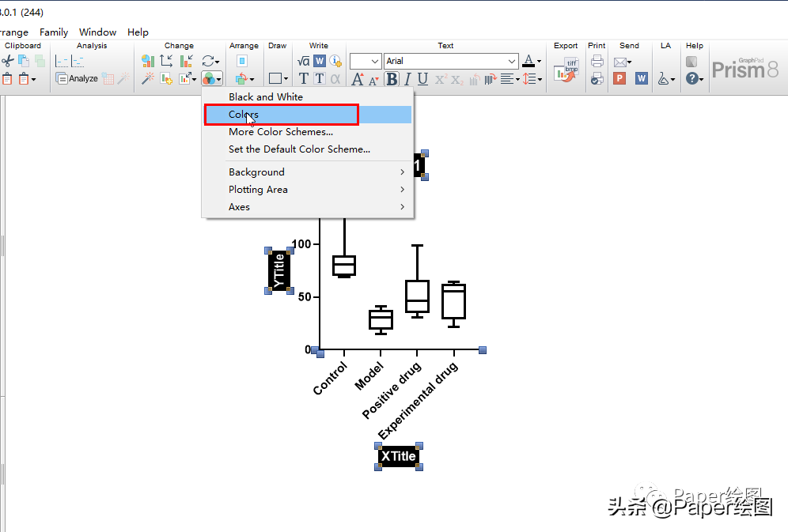
Task: Click the first fit-line analysis icon
Action: tap(61, 61)
